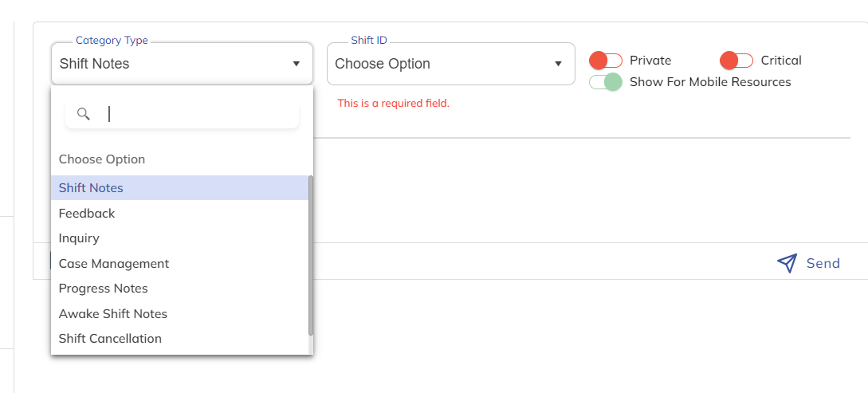Select Feedback category option
This screenshot has width=868, height=393.
click(87, 214)
